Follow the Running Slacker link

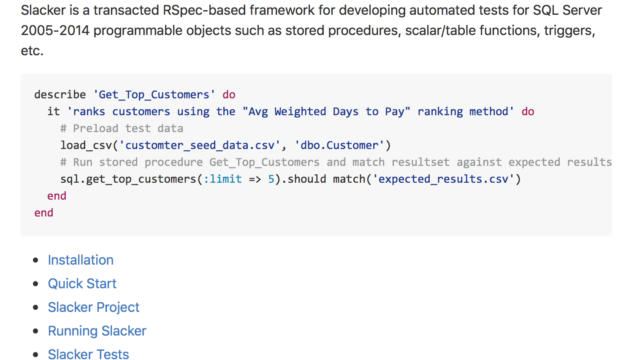tap(97, 331)
